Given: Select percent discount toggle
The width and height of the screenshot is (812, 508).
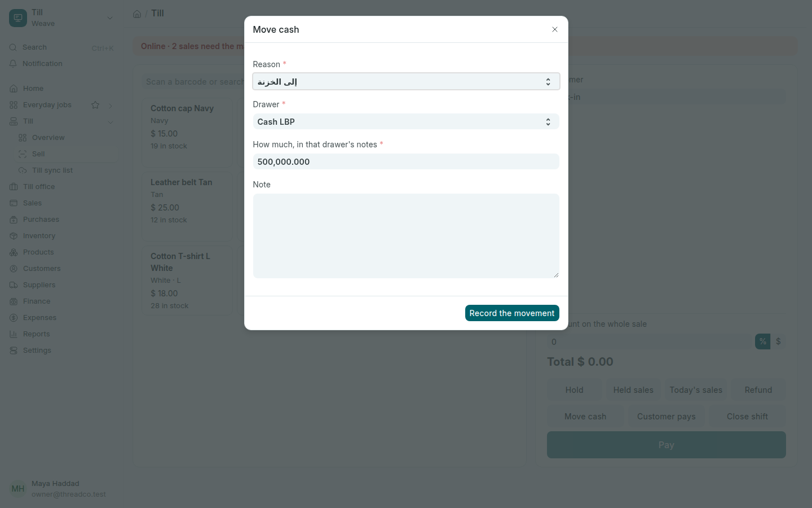Looking at the screenshot, I should pyautogui.click(x=762, y=341).
